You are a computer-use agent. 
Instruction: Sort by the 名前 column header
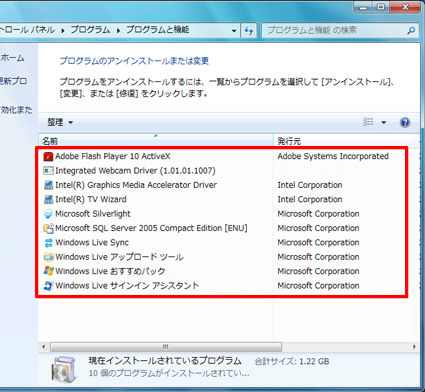coord(156,141)
